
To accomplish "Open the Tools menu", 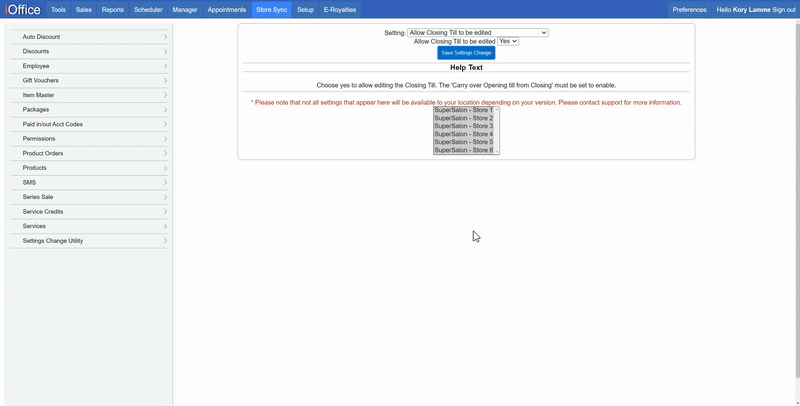I will click(58, 10).
